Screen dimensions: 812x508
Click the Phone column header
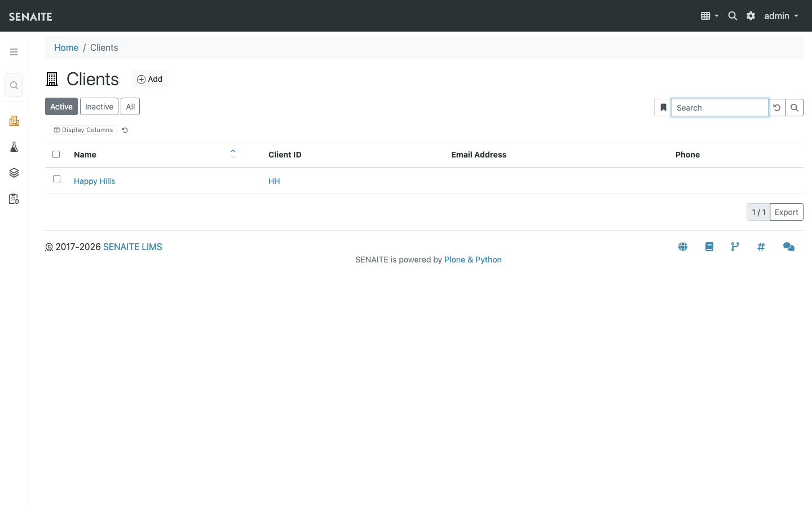click(x=687, y=155)
